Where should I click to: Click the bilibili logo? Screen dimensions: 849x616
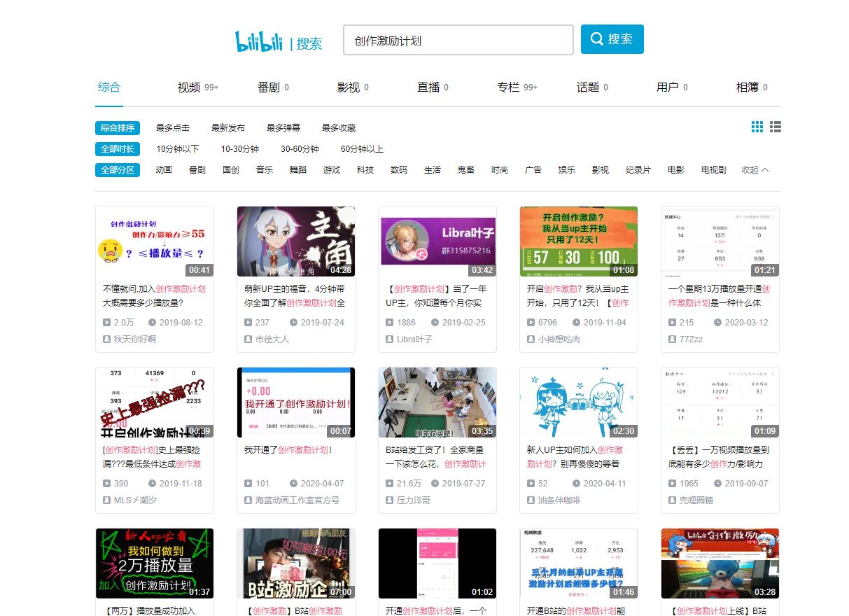point(258,40)
